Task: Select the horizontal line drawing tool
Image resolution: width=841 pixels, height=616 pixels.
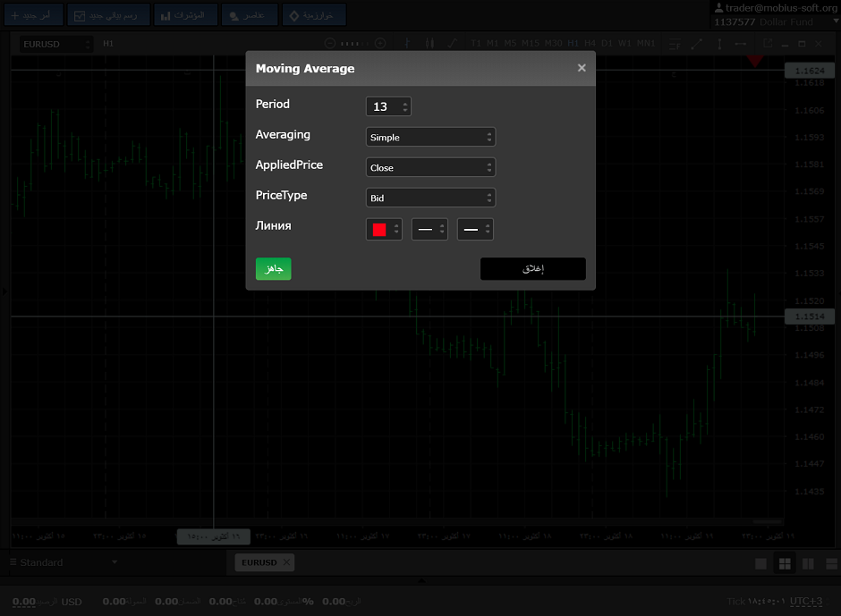Action: coord(740,44)
